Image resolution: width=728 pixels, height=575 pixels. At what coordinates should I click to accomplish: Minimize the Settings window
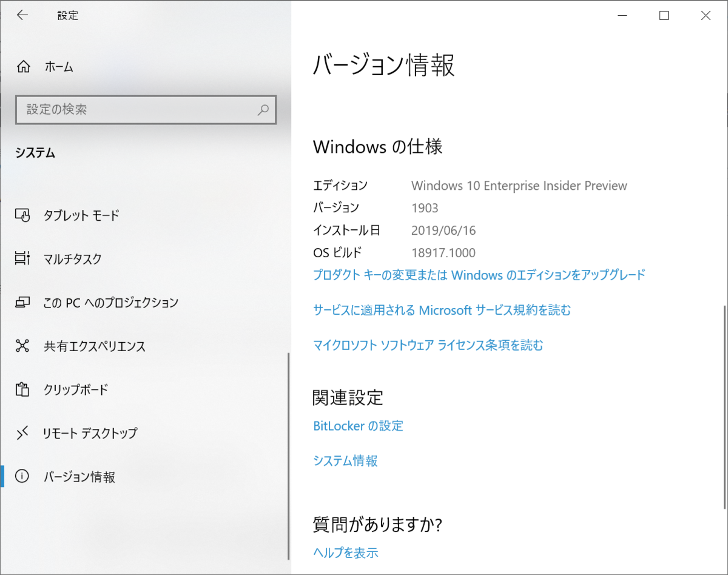pyautogui.click(x=622, y=16)
